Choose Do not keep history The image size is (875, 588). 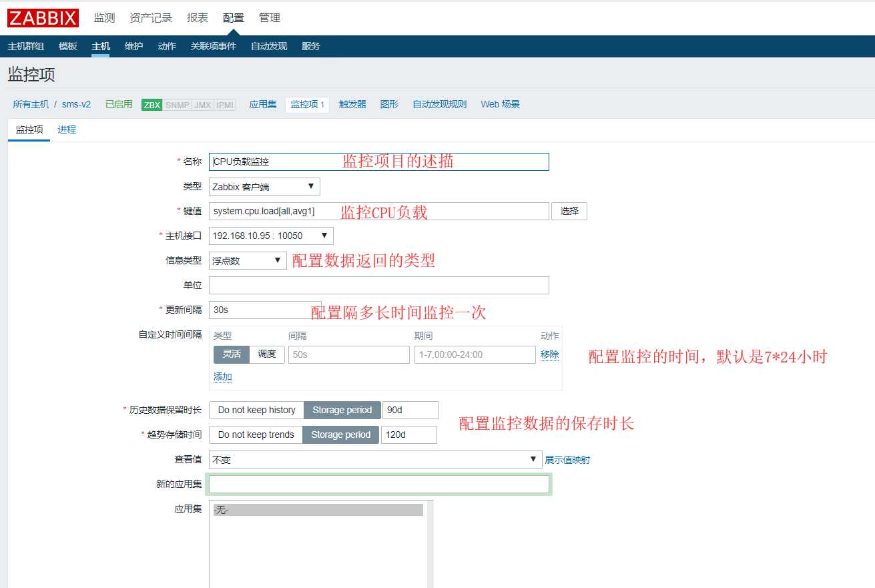[256, 410]
